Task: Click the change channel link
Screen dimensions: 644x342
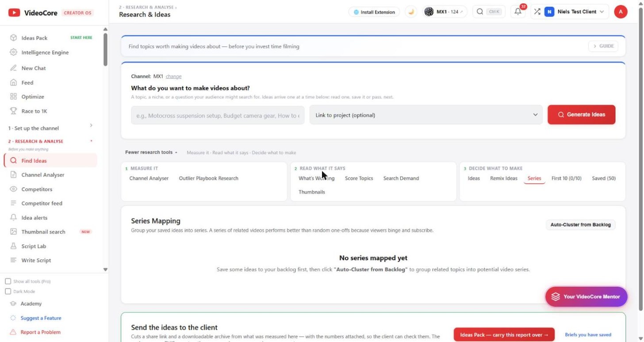Action: coord(173,77)
